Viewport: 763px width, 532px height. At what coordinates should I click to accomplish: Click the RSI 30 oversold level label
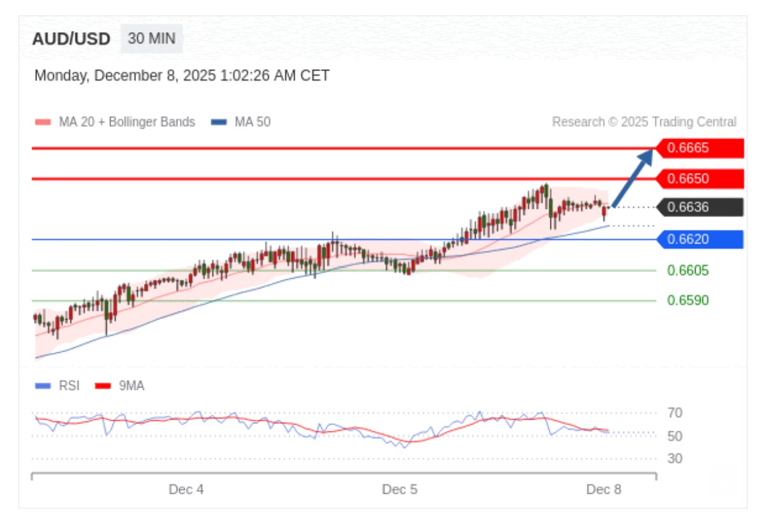tap(674, 459)
